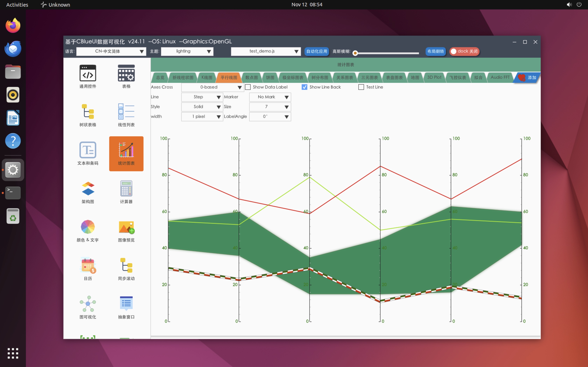
Task: Open the 图像预览 image preview icon
Action: (126, 227)
